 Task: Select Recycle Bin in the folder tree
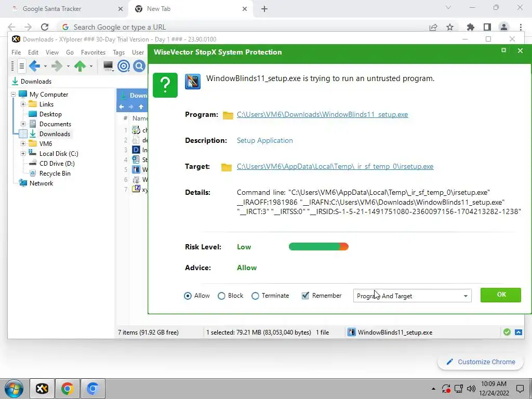click(x=55, y=174)
